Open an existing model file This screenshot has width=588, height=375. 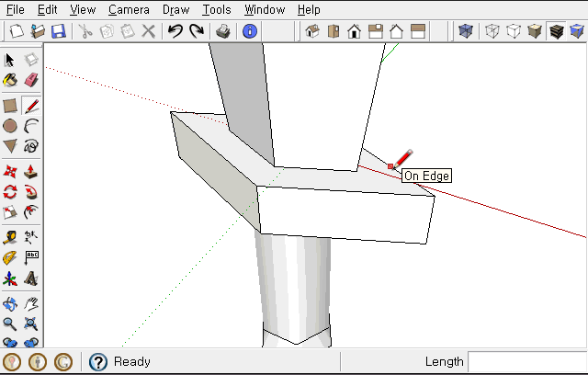click(38, 31)
